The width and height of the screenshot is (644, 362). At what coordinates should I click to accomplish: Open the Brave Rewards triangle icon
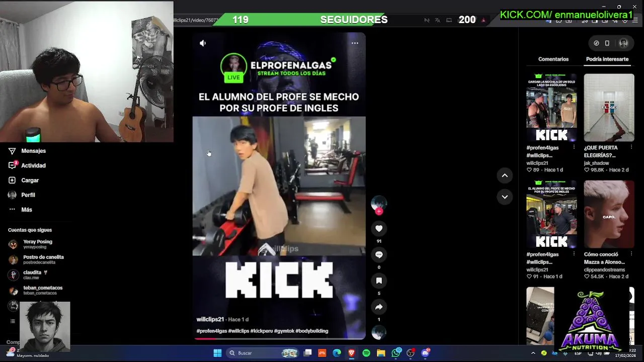(x=484, y=20)
